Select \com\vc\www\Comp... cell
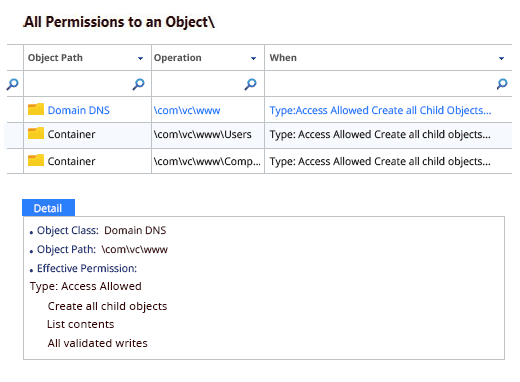Image resolution: width=520 pixels, height=382 pixels. pyautogui.click(x=208, y=161)
